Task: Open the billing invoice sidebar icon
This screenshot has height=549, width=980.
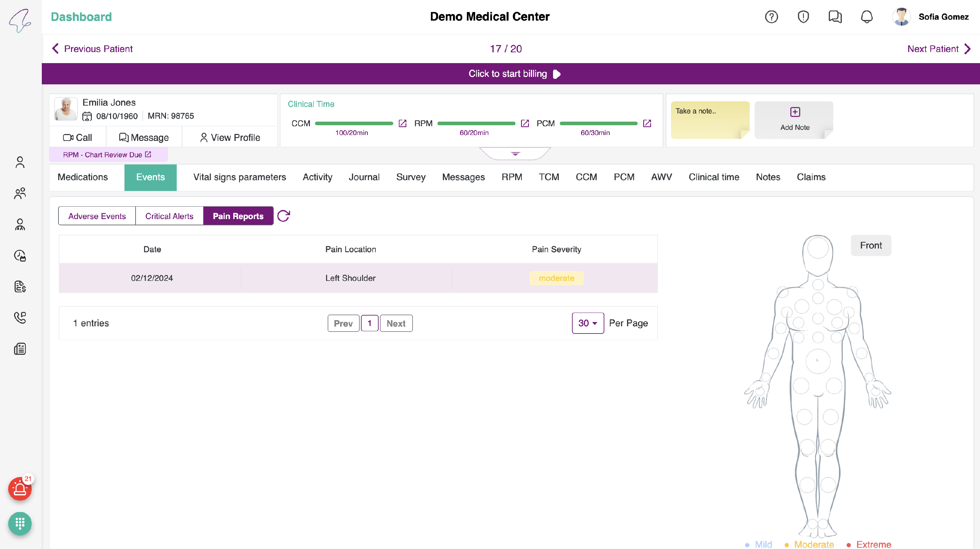Action: [20, 286]
